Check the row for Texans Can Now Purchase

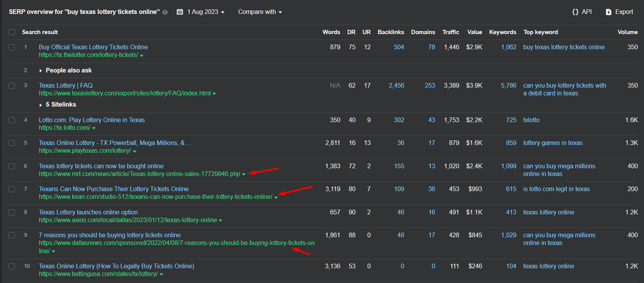coord(12,189)
